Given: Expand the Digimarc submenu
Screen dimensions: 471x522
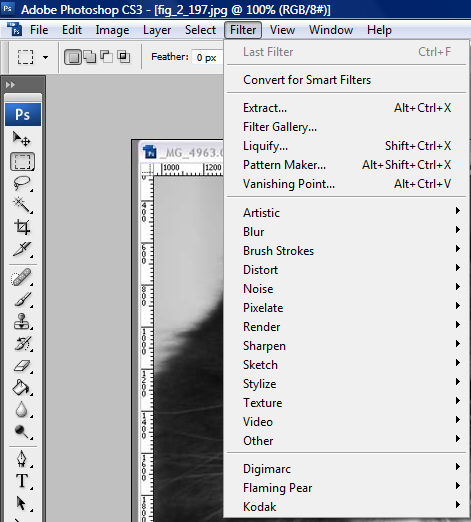Looking at the screenshot, I should [x=346, y=469].
